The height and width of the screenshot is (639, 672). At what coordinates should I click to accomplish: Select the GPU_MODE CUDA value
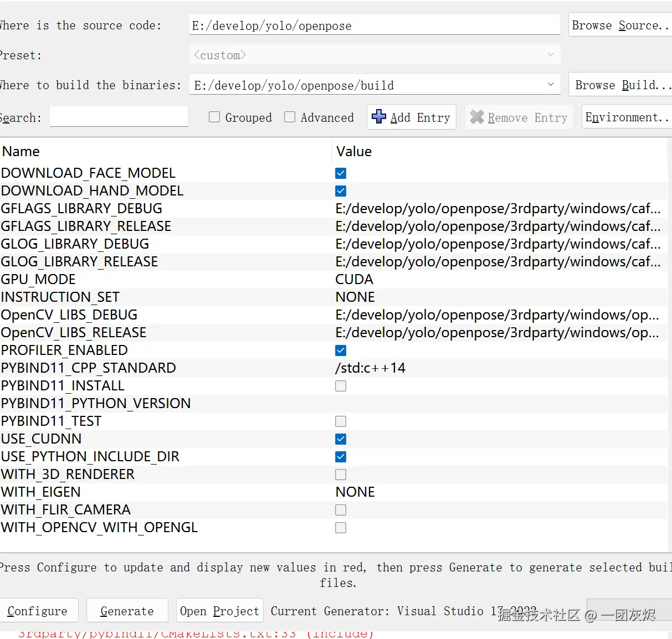tap(355, 280)
